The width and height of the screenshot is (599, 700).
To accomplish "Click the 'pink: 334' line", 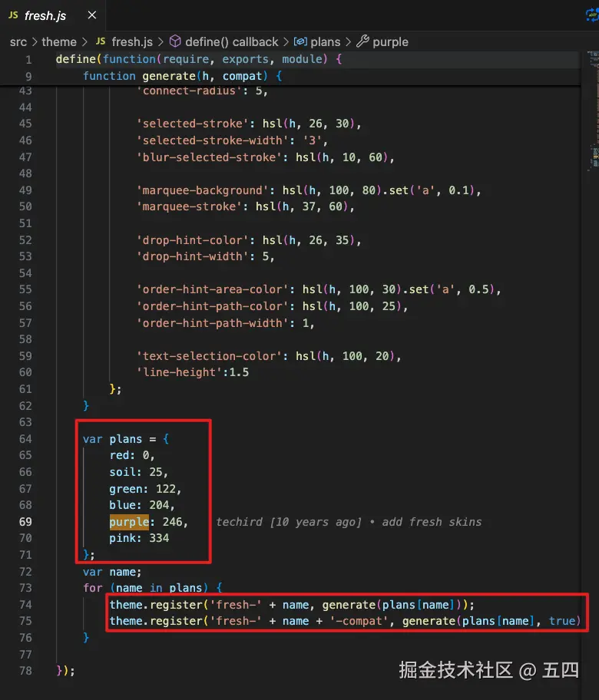I will tap(139, 538).
